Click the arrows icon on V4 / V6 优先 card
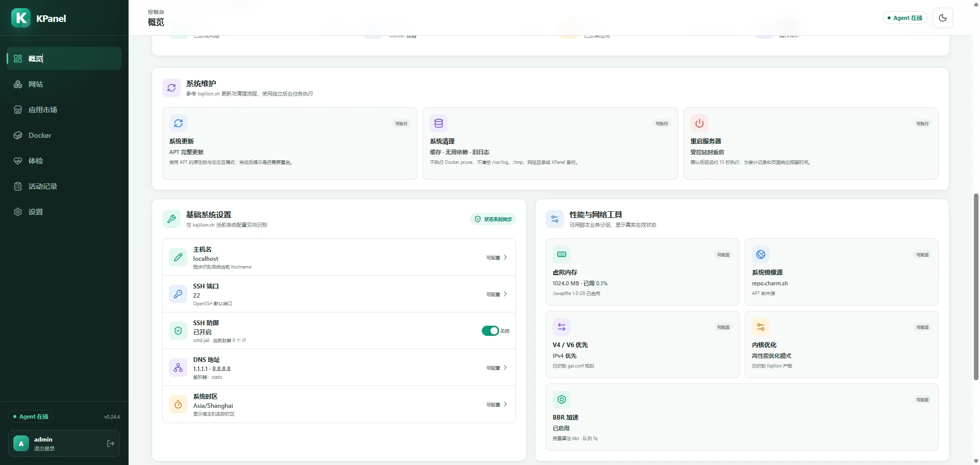This screenshot has width=980, height=465. 561,327
